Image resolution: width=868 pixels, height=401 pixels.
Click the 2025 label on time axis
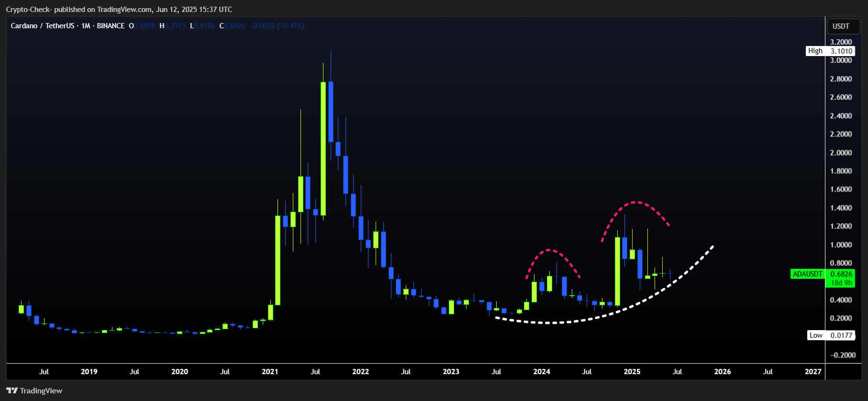click(x=632, y=371)
